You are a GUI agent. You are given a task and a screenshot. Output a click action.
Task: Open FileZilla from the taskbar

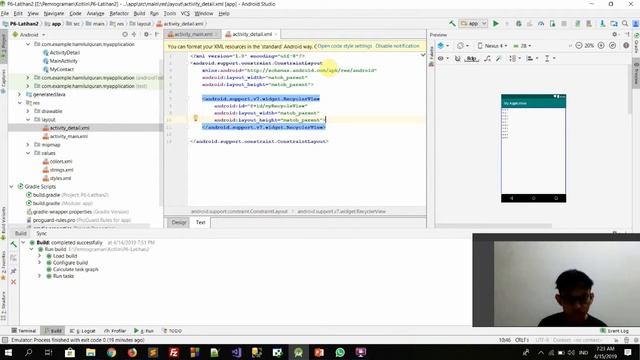(173, 352)
